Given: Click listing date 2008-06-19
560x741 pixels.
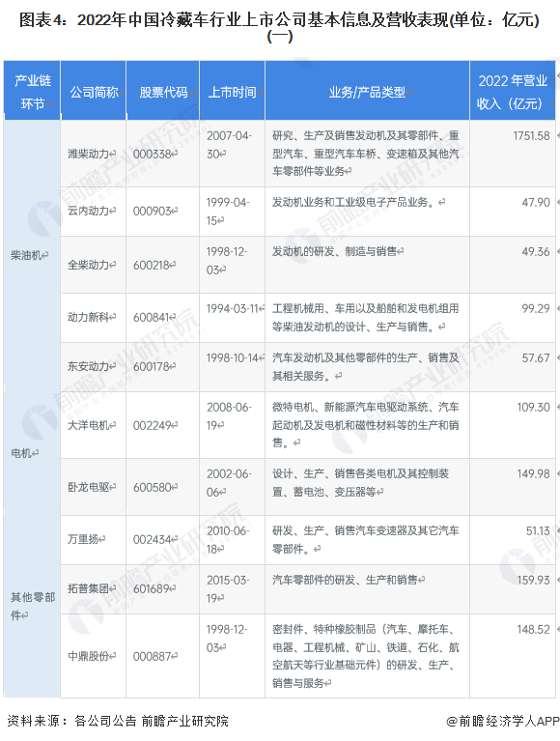Looking at the screenshot, I should tap(230, 416).
